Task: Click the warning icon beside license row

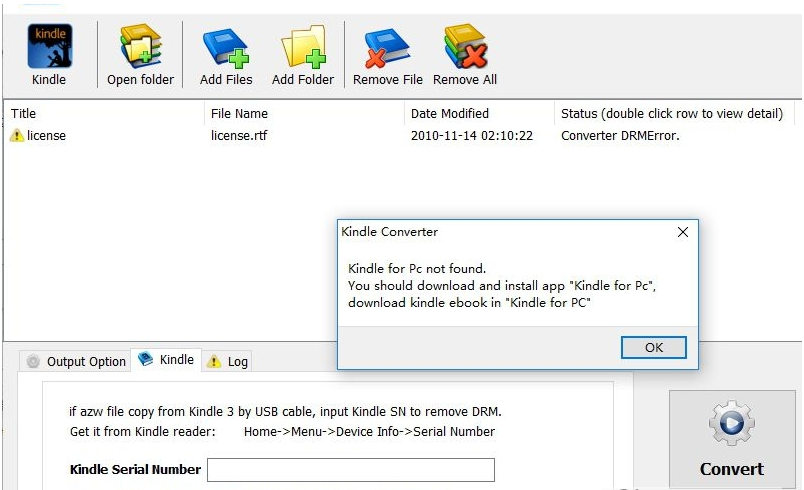Action: click(17, 136)
